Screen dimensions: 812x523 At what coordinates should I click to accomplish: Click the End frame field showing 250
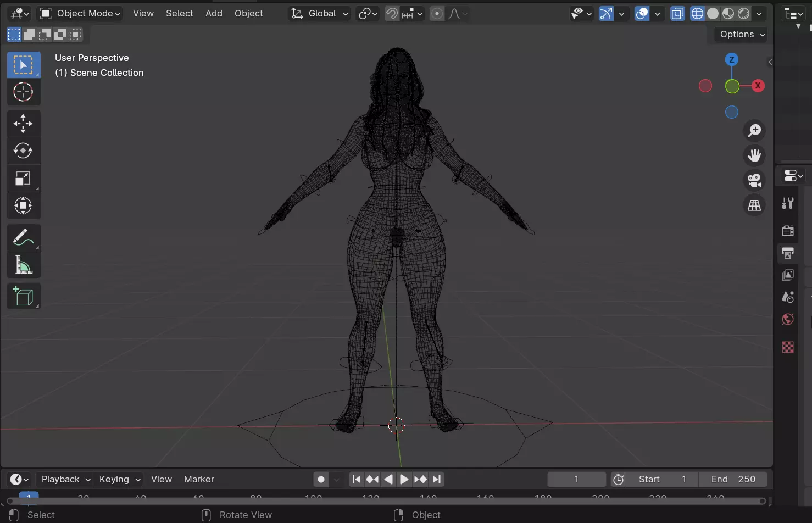pyautogui.click(x=733, y=479)
